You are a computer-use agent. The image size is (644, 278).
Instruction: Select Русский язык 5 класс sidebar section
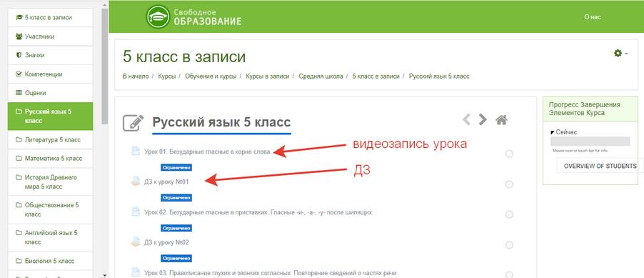click(x=50, y=116)
